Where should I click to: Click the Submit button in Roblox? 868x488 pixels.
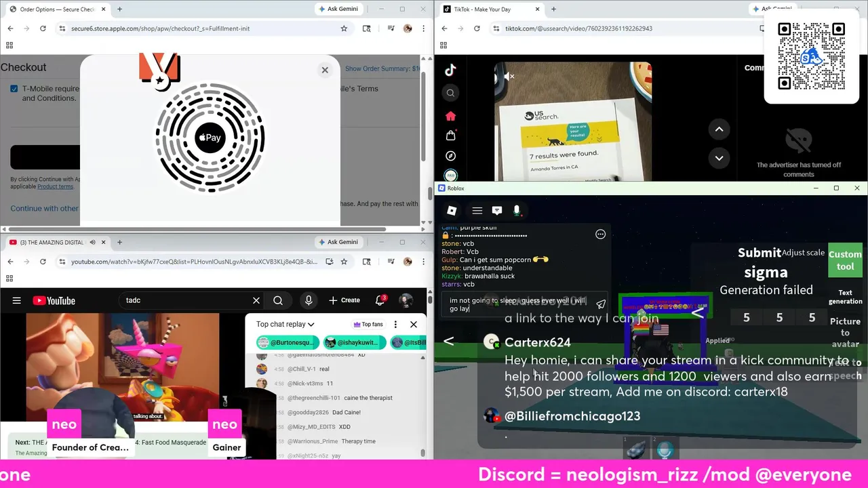click(x=759, y=253)
